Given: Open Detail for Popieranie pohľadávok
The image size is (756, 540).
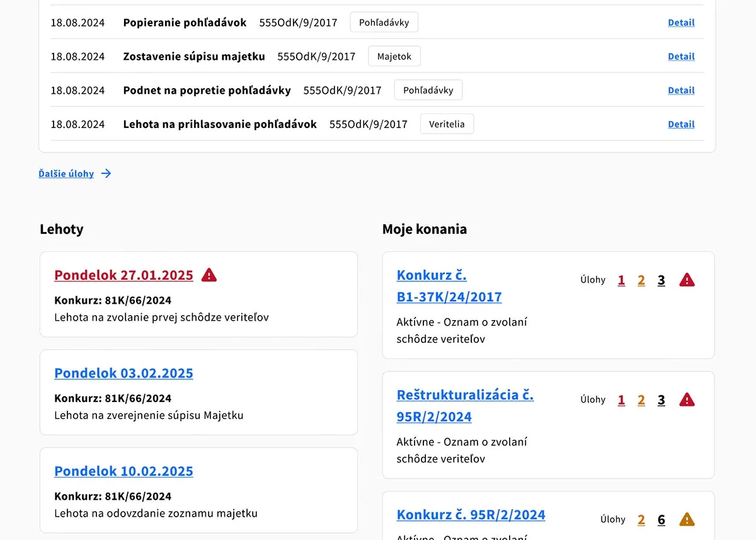Looking at the screenshot, I should pyautogui.click(x=681, y=23).
